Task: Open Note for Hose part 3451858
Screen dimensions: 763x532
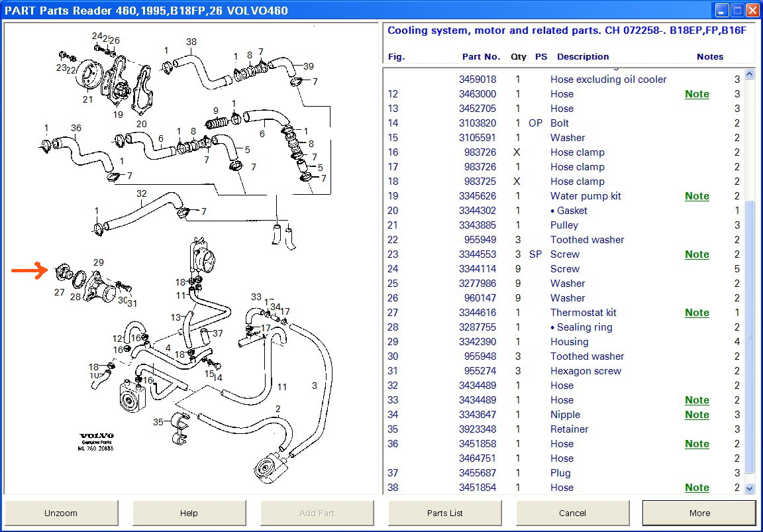Action: click(697, 444)
